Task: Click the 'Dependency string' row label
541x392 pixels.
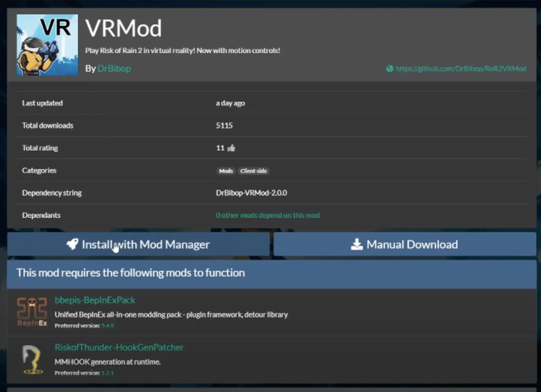Action: pos(52,193)
